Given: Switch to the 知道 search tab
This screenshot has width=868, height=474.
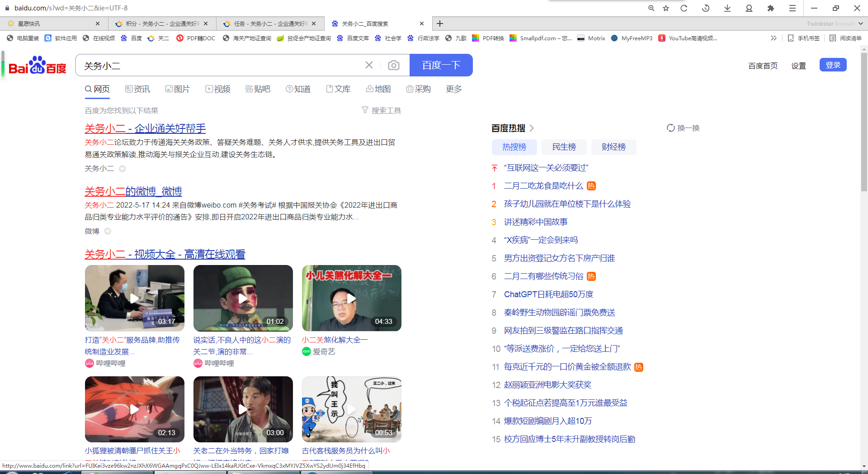Looking at the screenshot, I should click(x=298, y=89).
